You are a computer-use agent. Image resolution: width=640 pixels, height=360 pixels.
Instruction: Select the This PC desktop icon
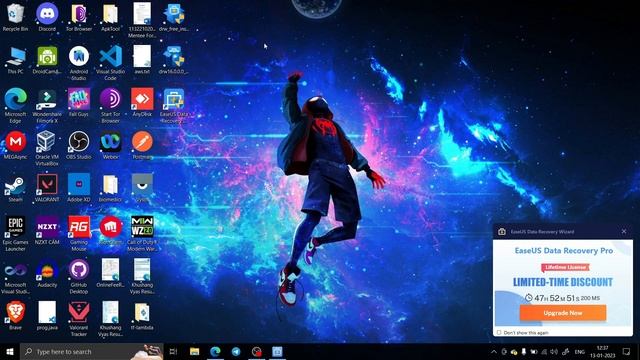point(15,60)
